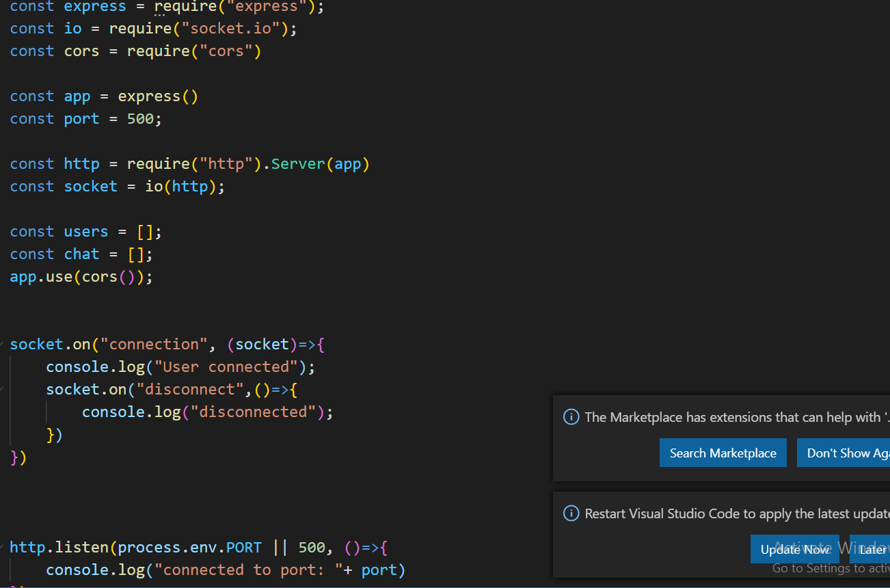Place cursor on require("cors") line
The height and width of the screenshot is (588, 890).
pos(135,51)
